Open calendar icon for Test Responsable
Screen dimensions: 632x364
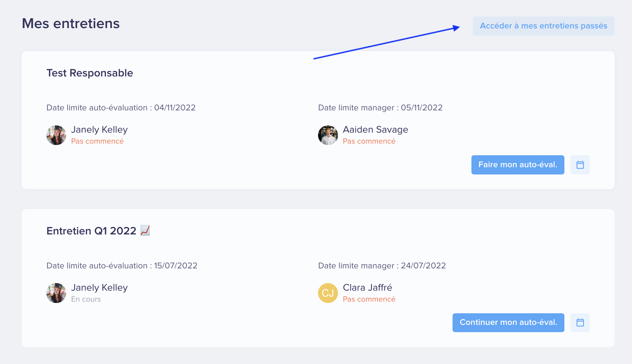(x=580, y=165)
